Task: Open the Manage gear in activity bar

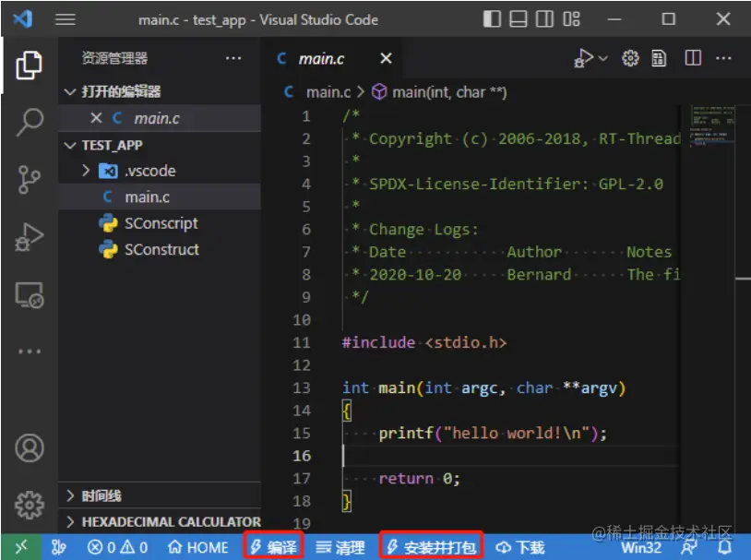Action: coord(30,505)
